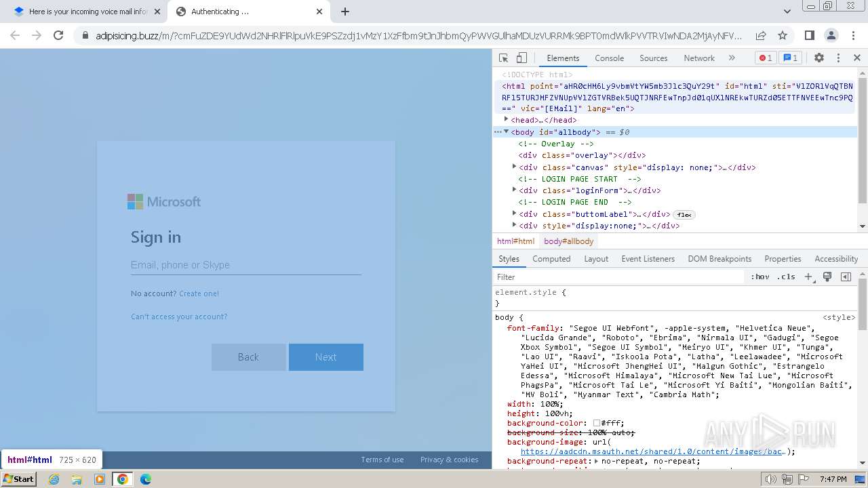
Task: Expand the head element node
Action: coord(506,120)
